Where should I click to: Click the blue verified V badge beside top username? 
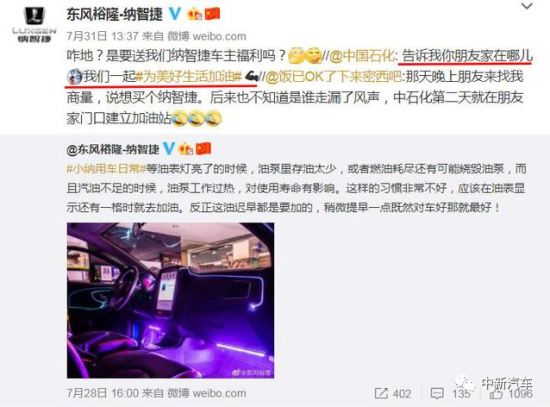click(x=175, y=14)
